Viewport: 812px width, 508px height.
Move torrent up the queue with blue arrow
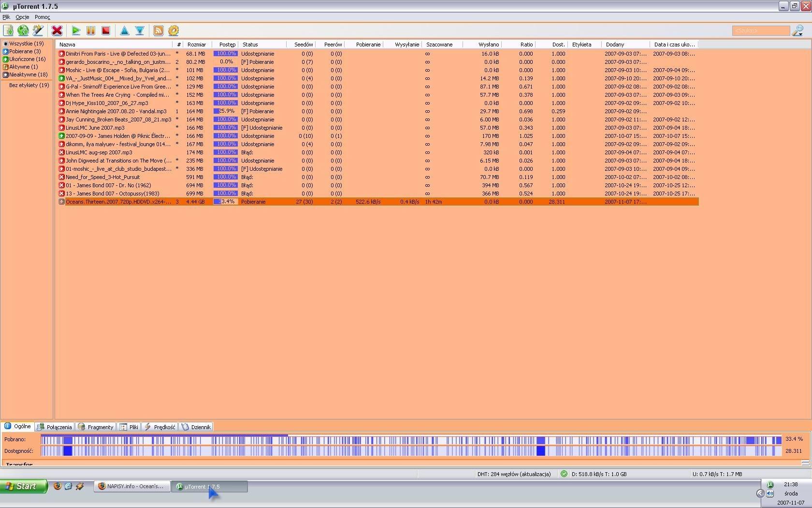pos(125,30)
